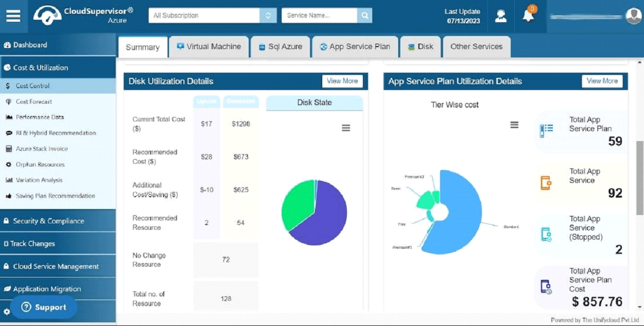Expand the Application Migration section
The width and height of the screenshot is (644, 326).
[58, 289]
